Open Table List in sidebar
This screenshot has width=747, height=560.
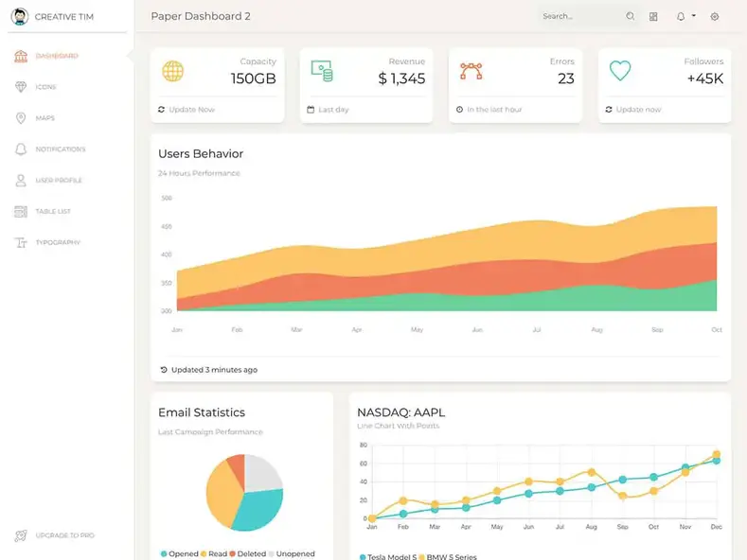click(x=53, y=211)
